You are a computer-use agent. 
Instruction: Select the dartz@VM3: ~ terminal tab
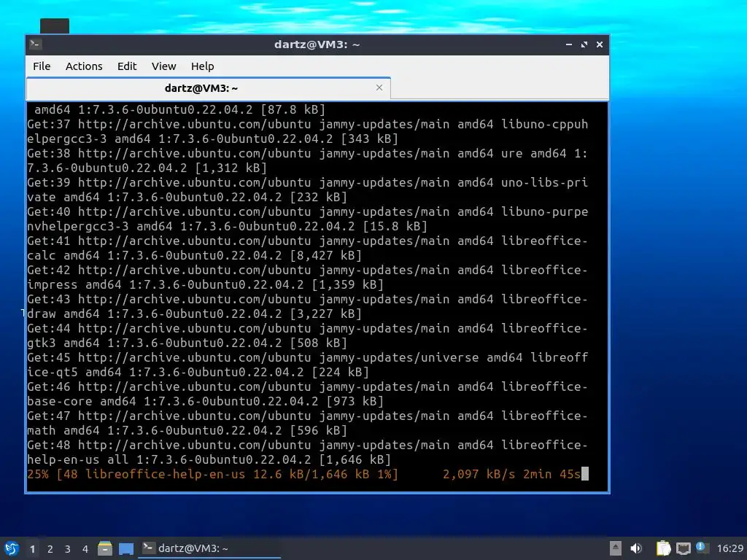pos(209,88)
